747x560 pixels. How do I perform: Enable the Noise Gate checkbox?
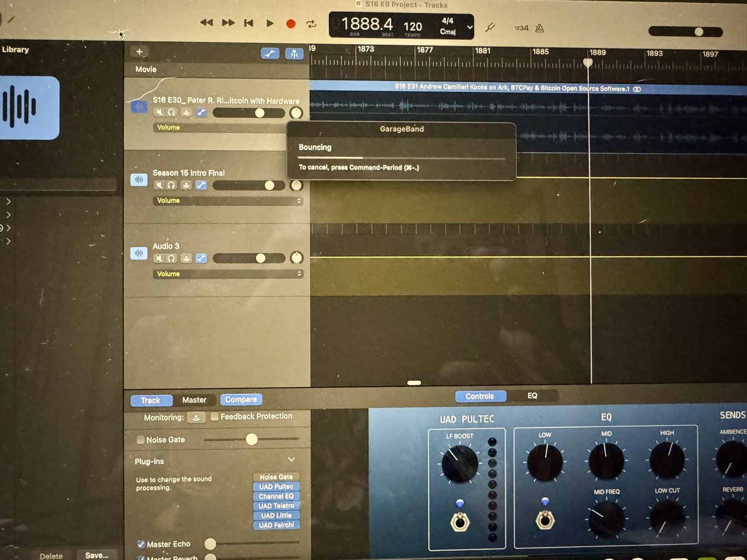tap(141, 440)
